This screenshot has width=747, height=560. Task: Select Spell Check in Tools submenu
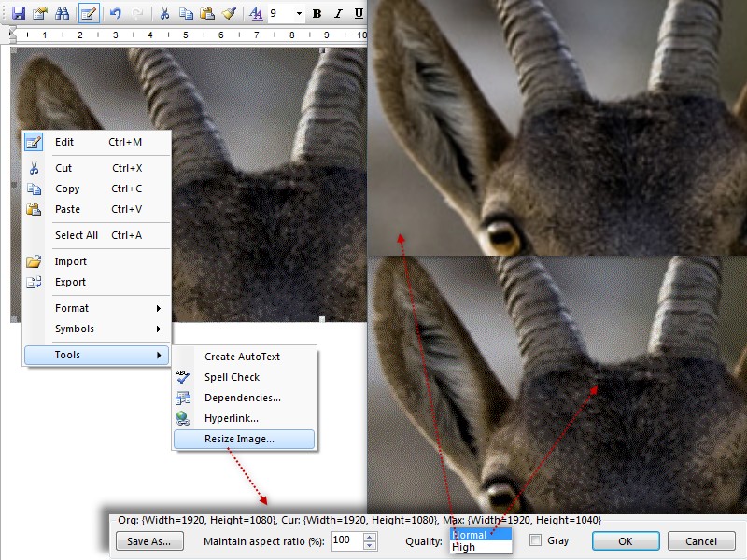(x=244, y=377)
